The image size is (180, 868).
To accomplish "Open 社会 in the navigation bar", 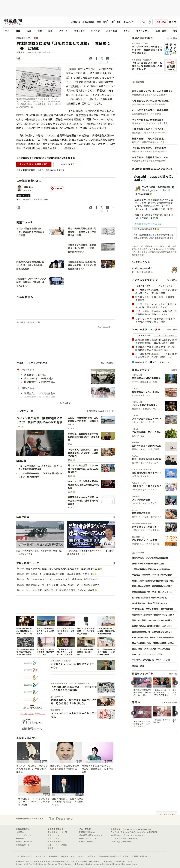I will (18, 31).
